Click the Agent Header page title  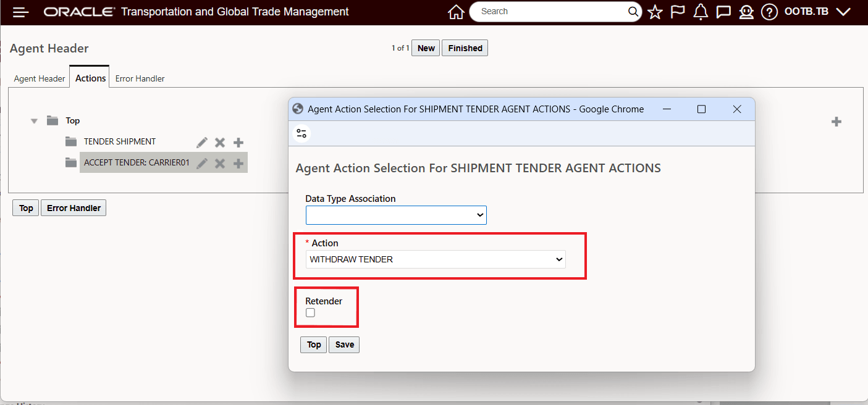click(49, 48)
